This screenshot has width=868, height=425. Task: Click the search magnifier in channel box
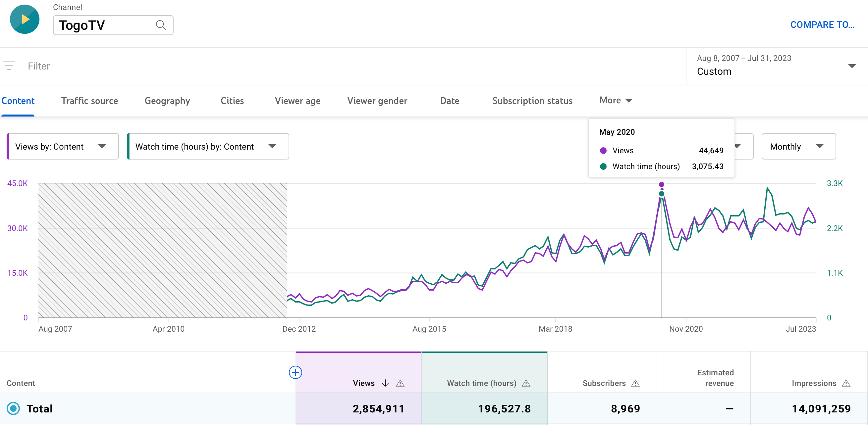click(x=161, y=25)
